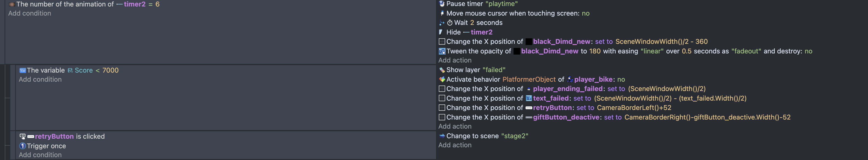868x160 pixels.
Task: Click Add action below the tween opacity action
Action: (x=455, y=61)
